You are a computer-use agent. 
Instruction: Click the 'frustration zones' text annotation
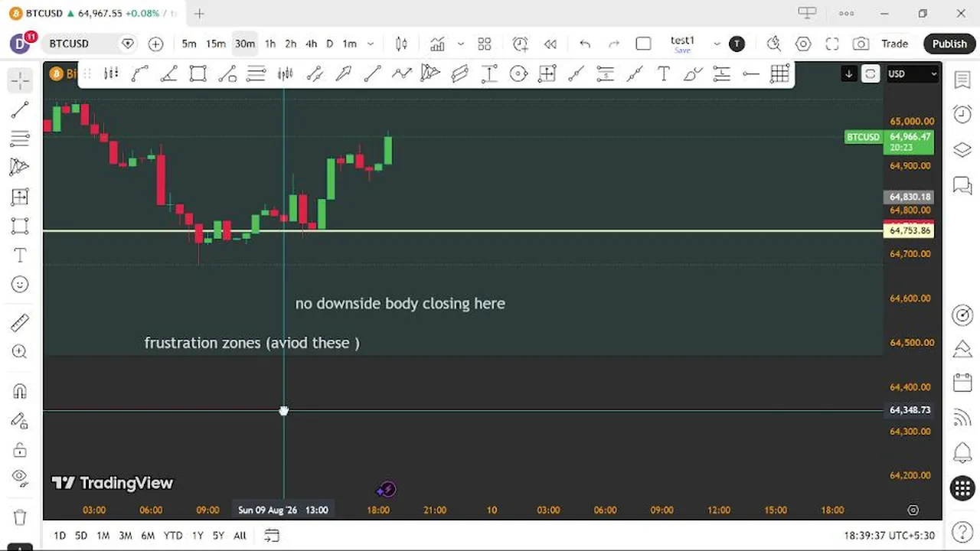[252, 343]
